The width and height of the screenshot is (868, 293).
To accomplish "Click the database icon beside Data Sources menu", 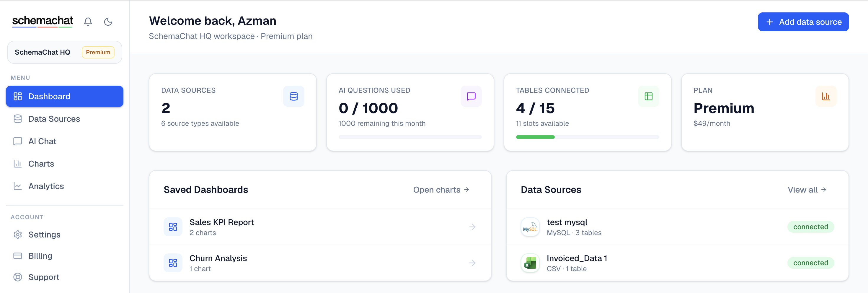I will click(x=17, y=119).
